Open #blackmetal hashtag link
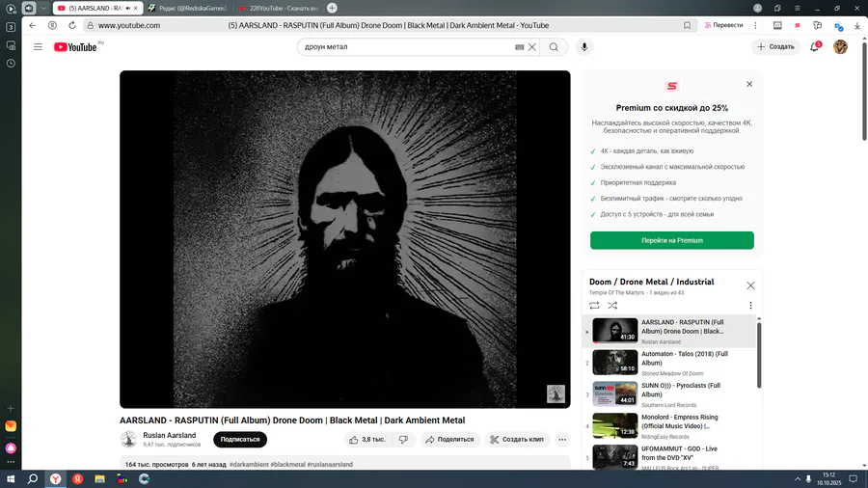 coord(287,465)
